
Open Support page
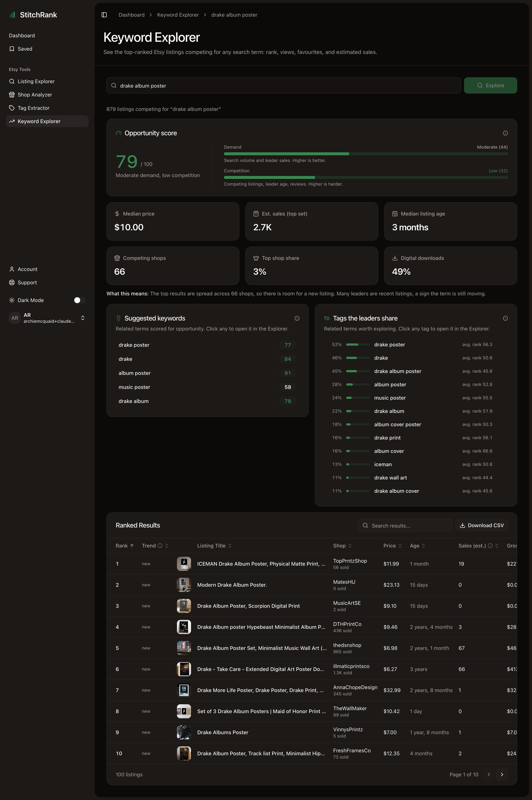point(47,282)
